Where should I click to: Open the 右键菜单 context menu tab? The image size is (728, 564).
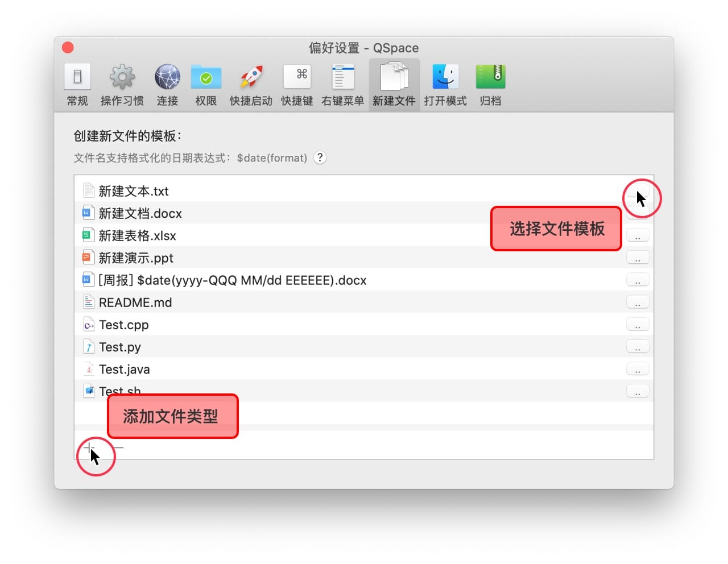(x=342, y=85)
